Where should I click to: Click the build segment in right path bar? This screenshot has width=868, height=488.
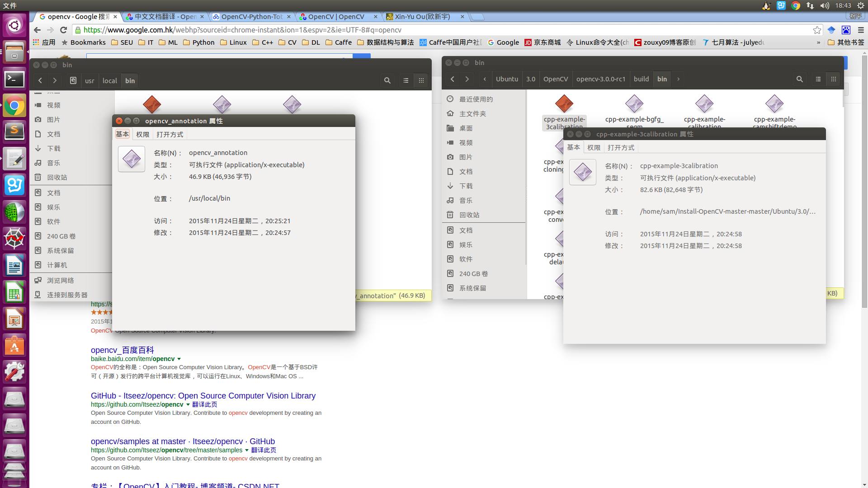(x=641, y=79)
